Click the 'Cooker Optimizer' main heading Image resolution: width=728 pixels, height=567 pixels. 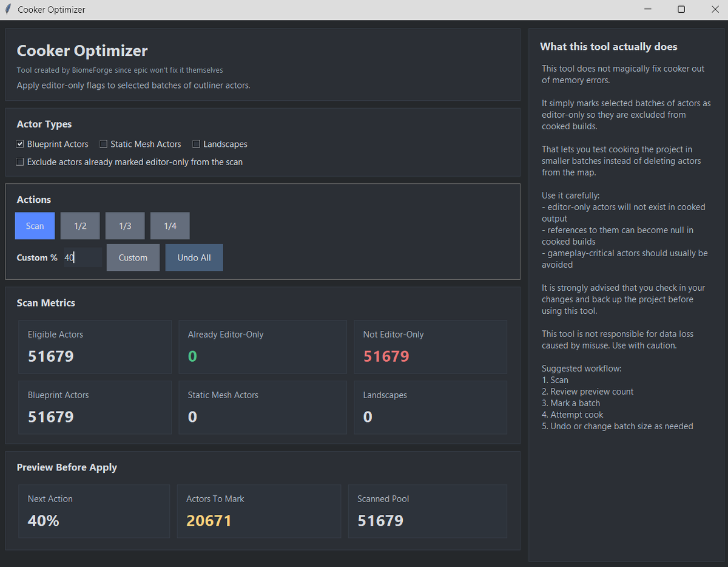pos(82,51)
